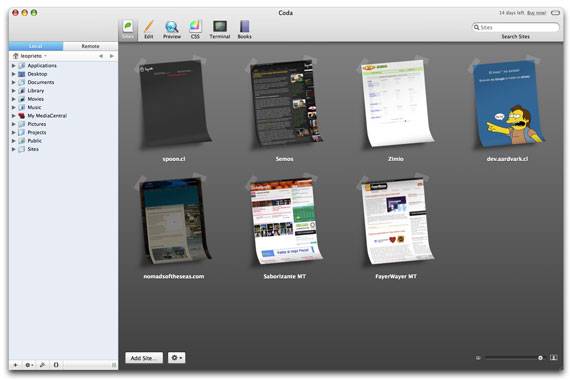
Task: Open the Sites view icon in toolbar
Action: tap(128, 29)
